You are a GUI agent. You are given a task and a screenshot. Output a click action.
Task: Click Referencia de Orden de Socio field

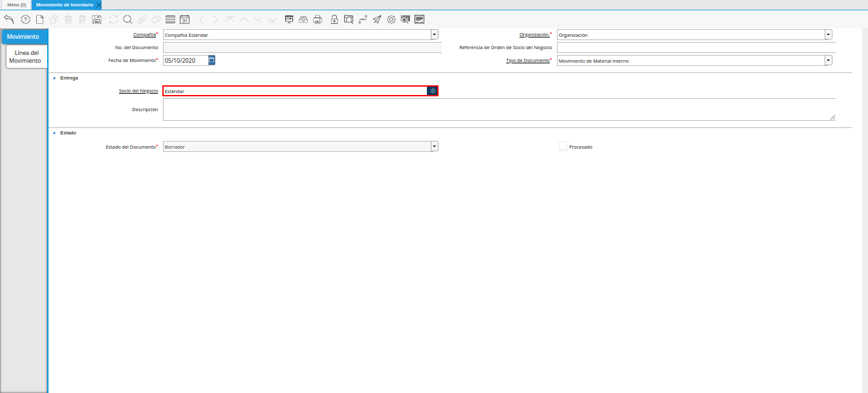tap(696, 48)
